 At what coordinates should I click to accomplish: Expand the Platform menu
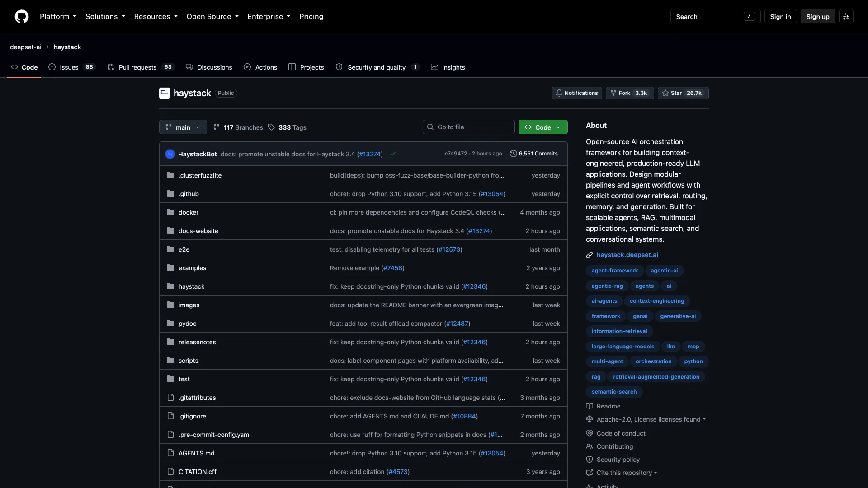point(58,16)
